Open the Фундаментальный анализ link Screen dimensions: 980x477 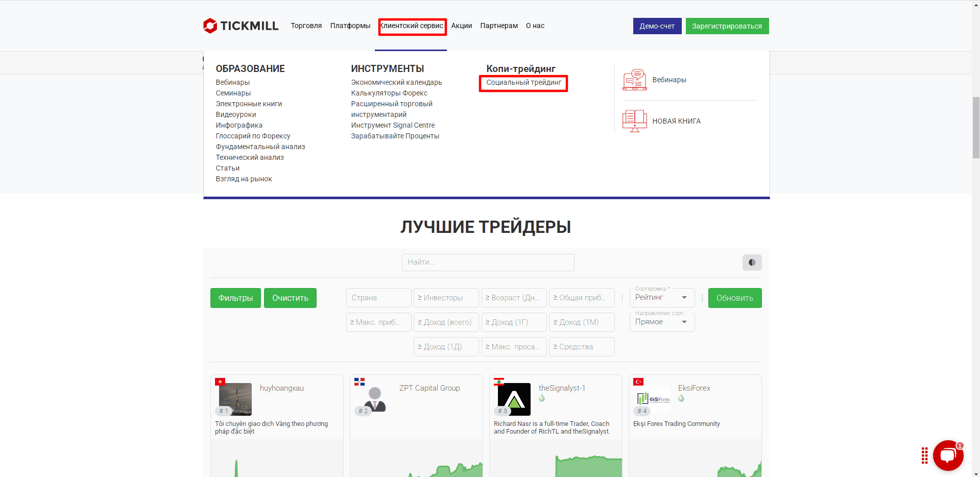tap(260, 147)
